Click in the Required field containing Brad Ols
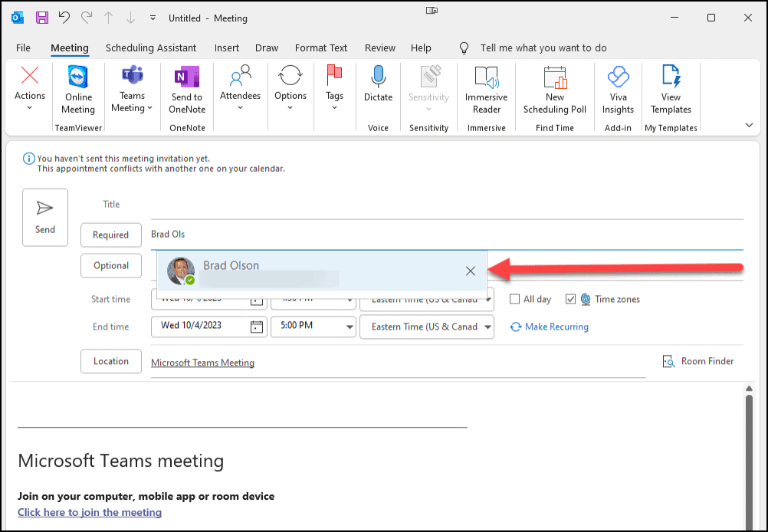This screenshot has height=532, width=768. click(447, 235)
